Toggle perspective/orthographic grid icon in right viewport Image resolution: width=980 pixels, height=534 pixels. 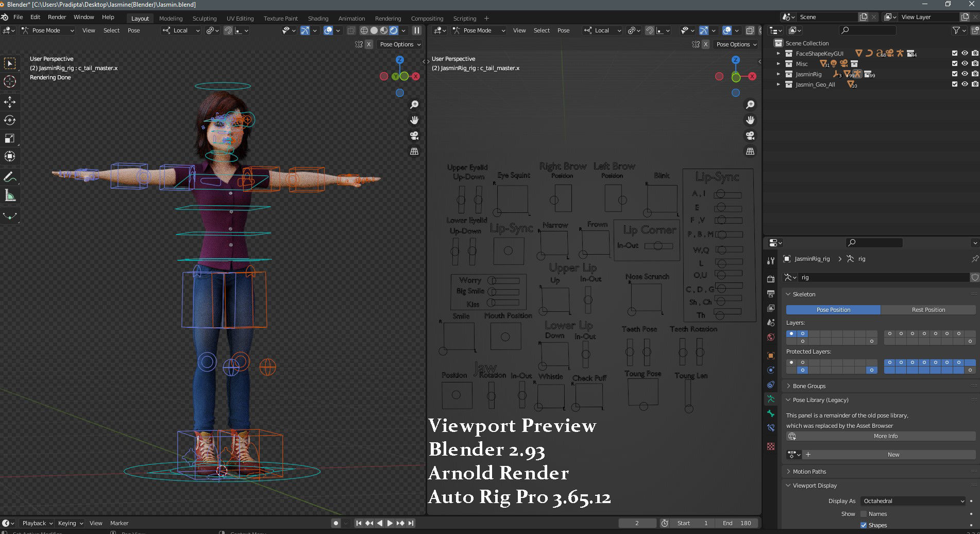[x=750, y=151]
